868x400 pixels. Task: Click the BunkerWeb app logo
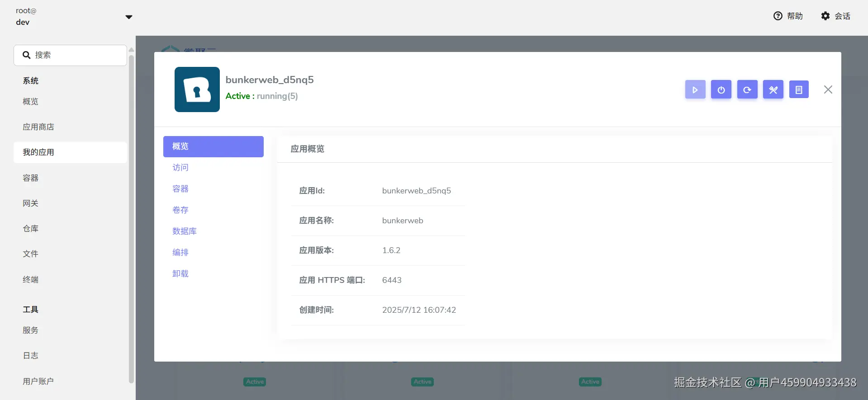pos(197,89)
